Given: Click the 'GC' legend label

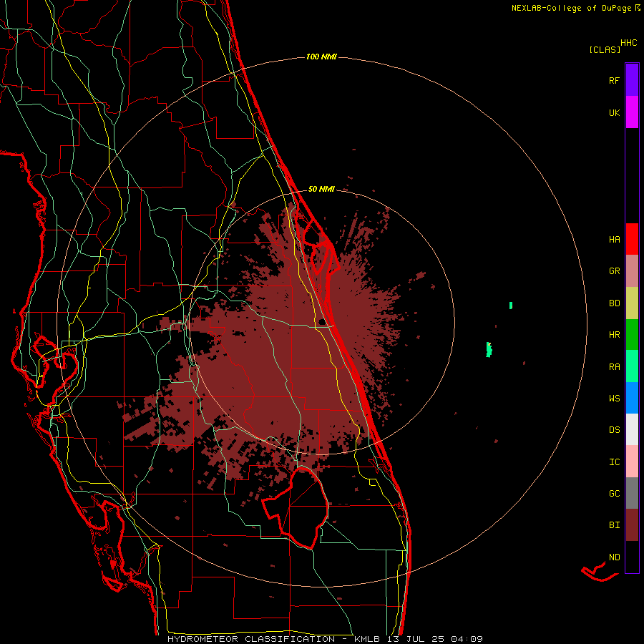Looking at the screenshot, I should (614, 494).
